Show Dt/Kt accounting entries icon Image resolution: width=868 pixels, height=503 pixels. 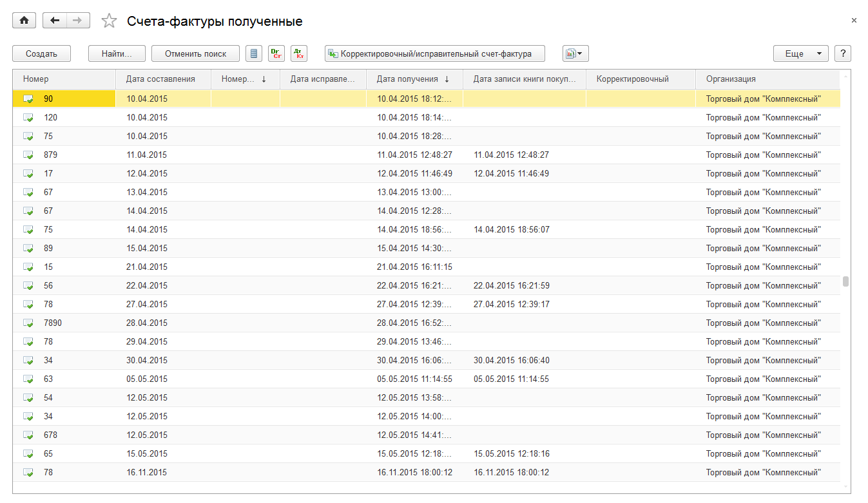(276, 53)
